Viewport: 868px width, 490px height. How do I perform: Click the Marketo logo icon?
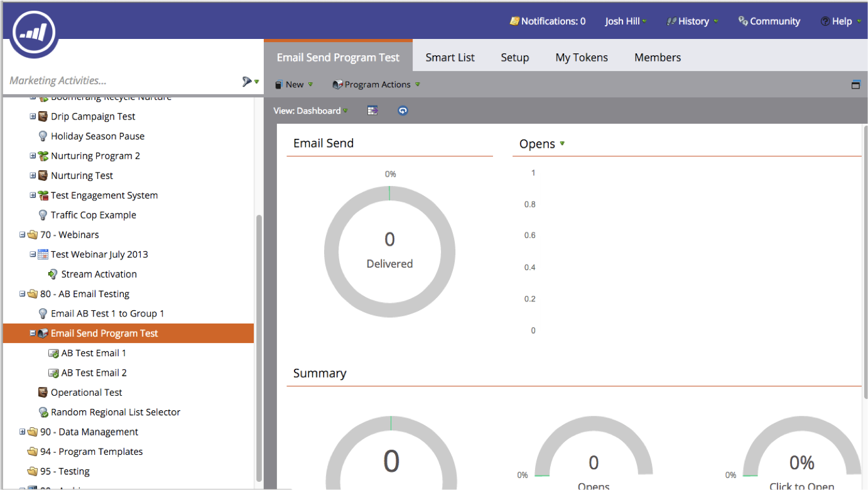(x=33, y=31)
